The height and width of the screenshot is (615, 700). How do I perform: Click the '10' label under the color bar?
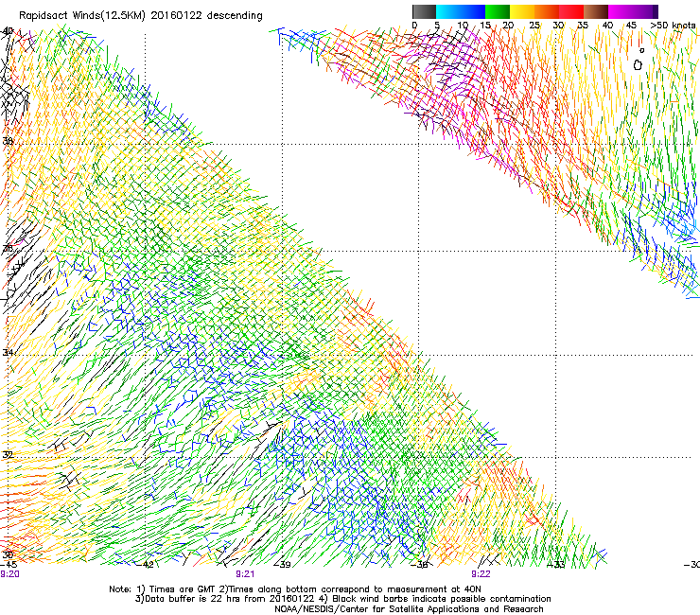(x=462, y=26)
